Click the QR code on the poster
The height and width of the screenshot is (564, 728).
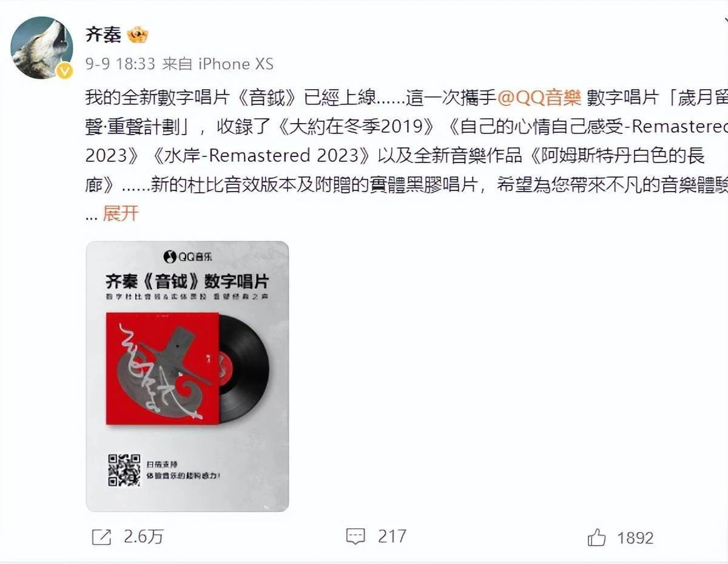coord(124,470)
